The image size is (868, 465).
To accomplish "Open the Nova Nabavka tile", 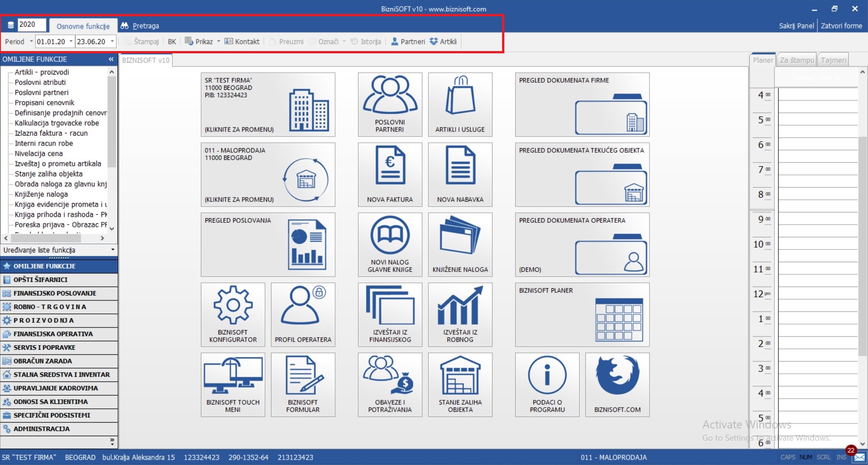I will (460, 174).
